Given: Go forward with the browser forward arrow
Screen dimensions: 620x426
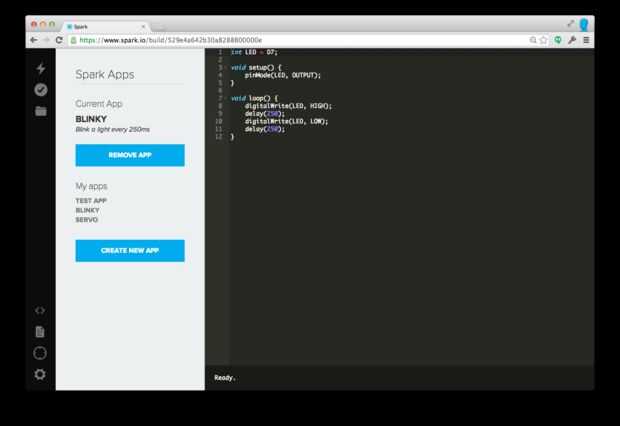Looking at the screenshot, I should pyautogui.click(x=46, y=40).
